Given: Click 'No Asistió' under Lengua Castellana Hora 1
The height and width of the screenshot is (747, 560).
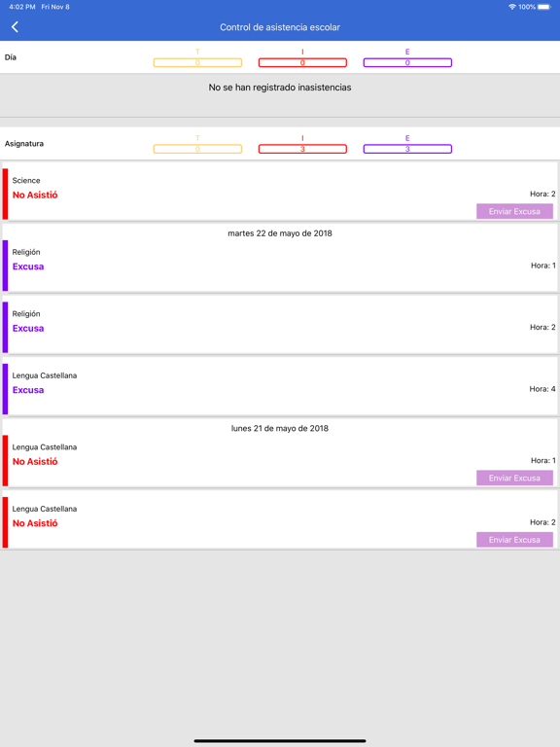Looking at the screenshot, I should 35,461.
